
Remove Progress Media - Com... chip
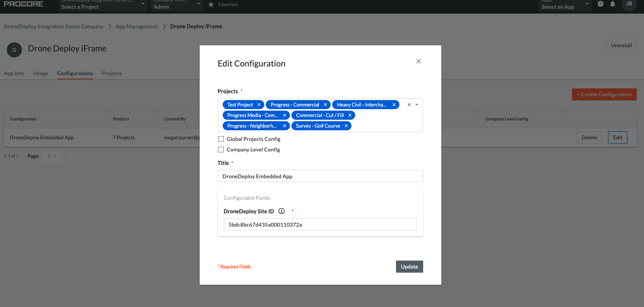pos(285,115)
